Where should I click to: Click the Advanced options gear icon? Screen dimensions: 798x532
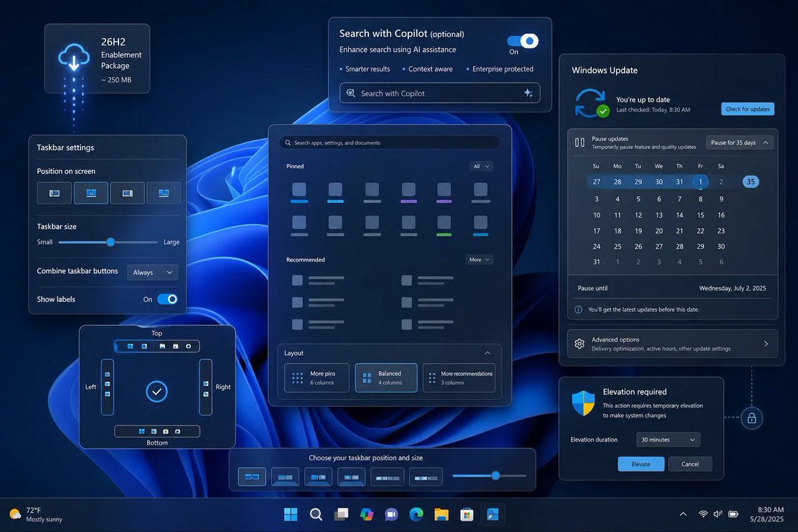coord(579,344)
